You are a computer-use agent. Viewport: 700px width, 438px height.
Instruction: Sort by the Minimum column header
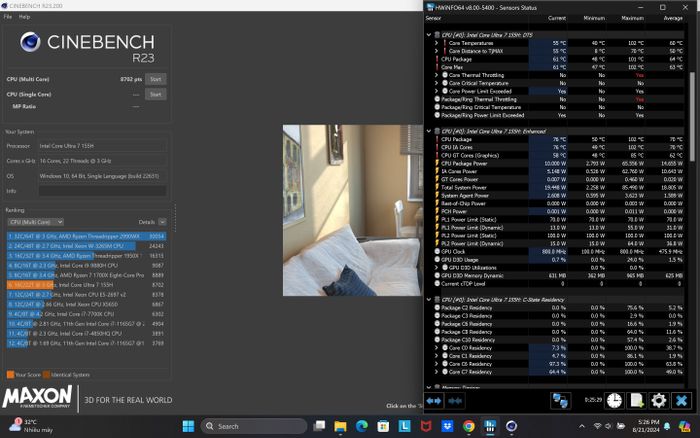click(x=594, y=18)
